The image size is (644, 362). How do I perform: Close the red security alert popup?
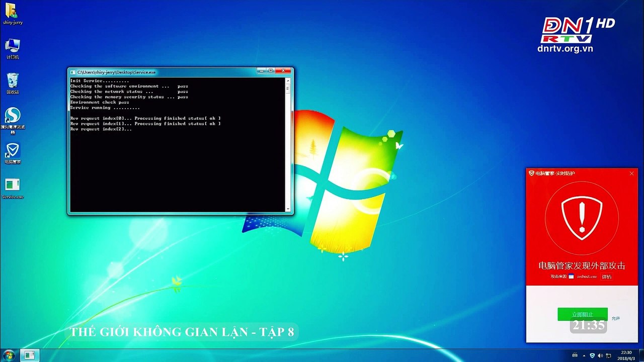pyautogui.click(x=632, y=173)
